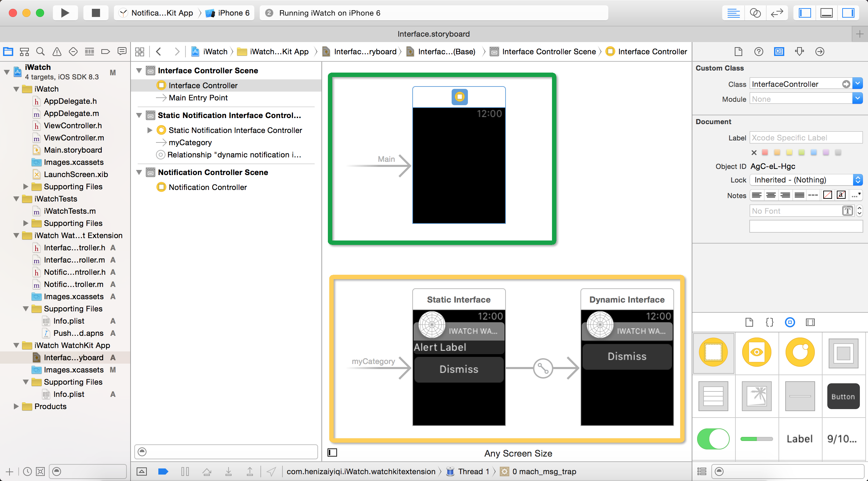The width and height of the screenshot is (868, 481).
Task: Collapse the Notification Controller Scene
Action: coord(139,172)
